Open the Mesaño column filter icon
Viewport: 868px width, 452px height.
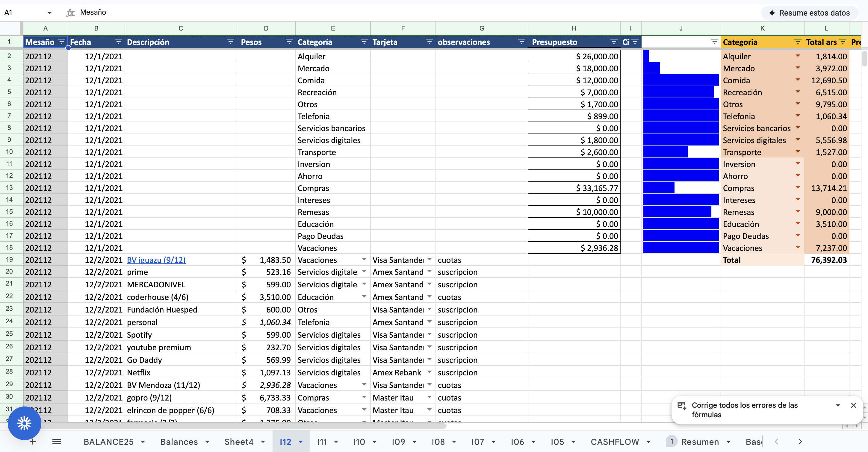[62, 42]
